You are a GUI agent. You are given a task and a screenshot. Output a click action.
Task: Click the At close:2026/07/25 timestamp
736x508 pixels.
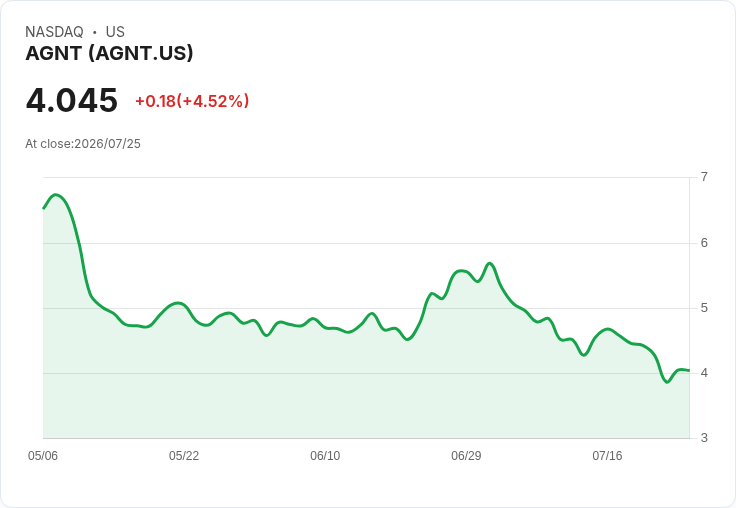point(83,144)
